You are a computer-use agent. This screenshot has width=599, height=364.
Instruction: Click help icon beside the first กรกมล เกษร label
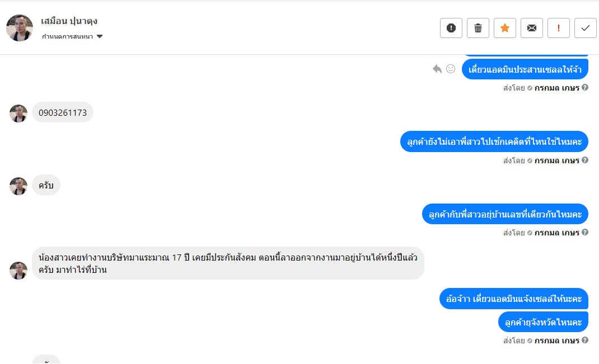coord(585,87)
